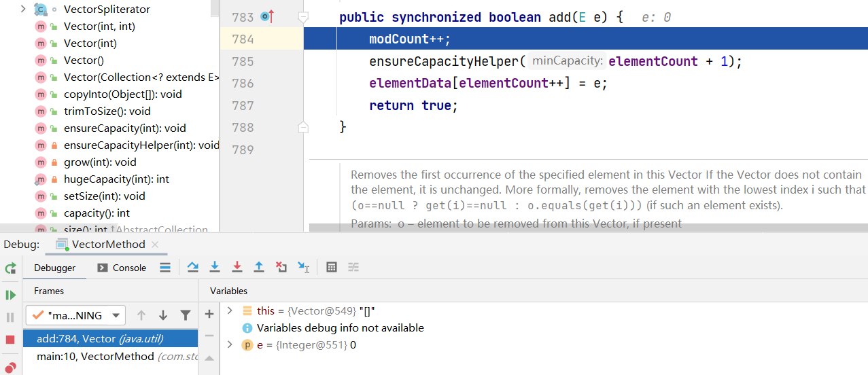Screen dimensions: 868x375
Task: Open View Breakpoints red circles icon
Action: (x=10, y=368)
